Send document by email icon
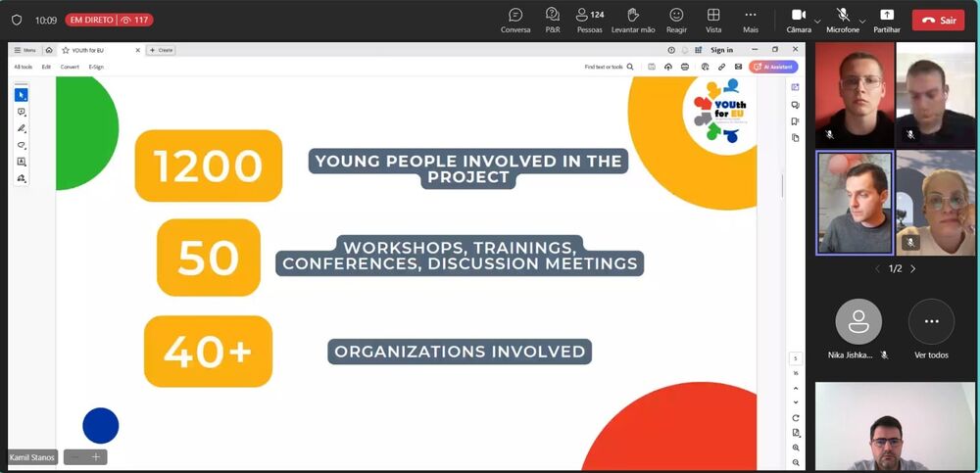 pos(738,67)
